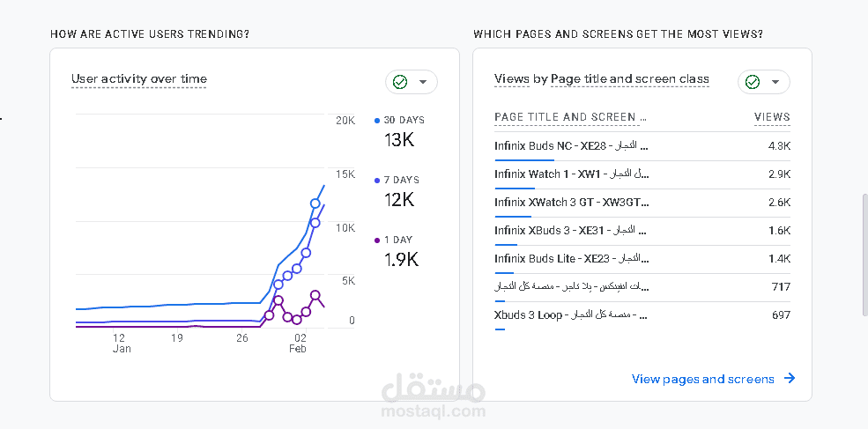Open dropdown arrow on Views by Page card
Image resolution: width=868 pixels, height=429 pixels.
point(775,82)
